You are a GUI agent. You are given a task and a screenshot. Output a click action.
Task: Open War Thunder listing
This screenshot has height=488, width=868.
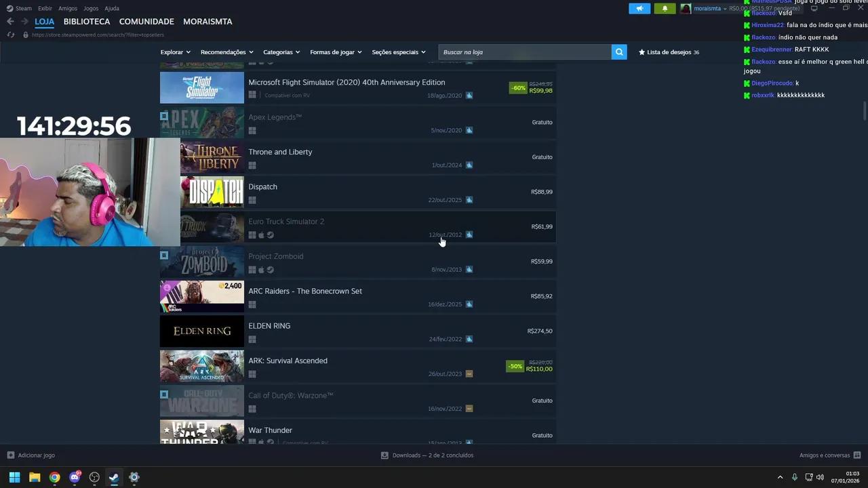pos(357,432)
